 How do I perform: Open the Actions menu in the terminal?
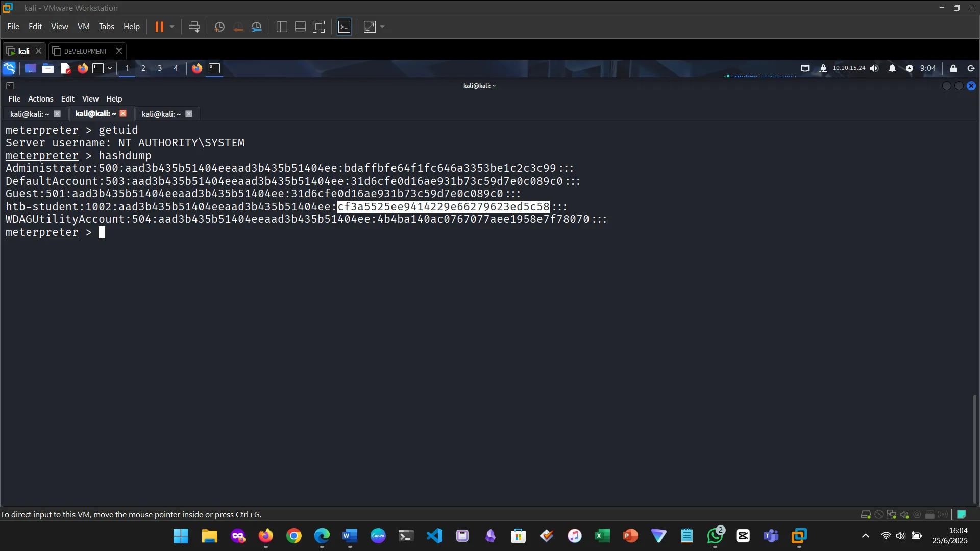[x=40, y=98]
